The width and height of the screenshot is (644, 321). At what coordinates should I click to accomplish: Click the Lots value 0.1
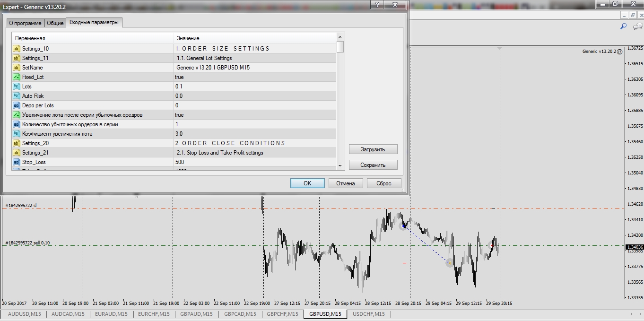coord(255,87)
